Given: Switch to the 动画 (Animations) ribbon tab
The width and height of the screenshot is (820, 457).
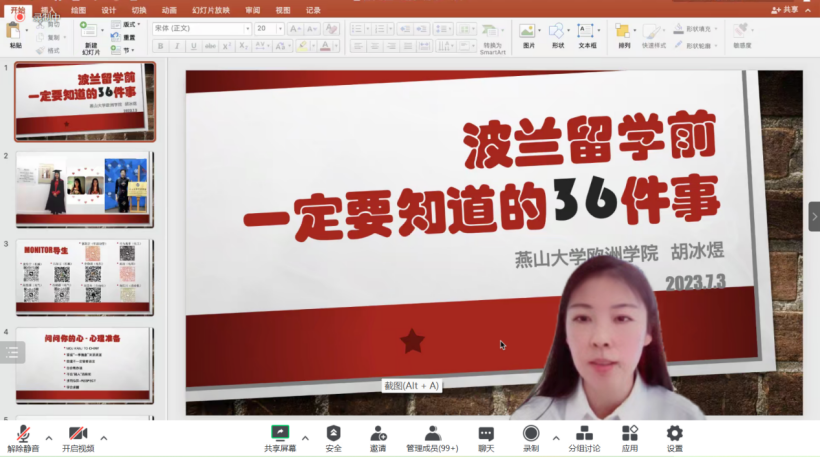Looking at the screenshot, I should point(169,10).
